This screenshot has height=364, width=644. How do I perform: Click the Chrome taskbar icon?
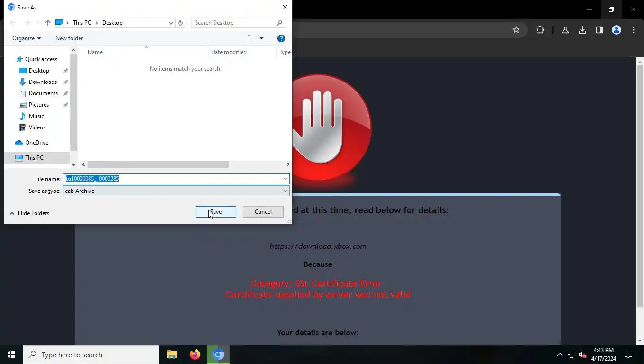(x=218, y=355)
